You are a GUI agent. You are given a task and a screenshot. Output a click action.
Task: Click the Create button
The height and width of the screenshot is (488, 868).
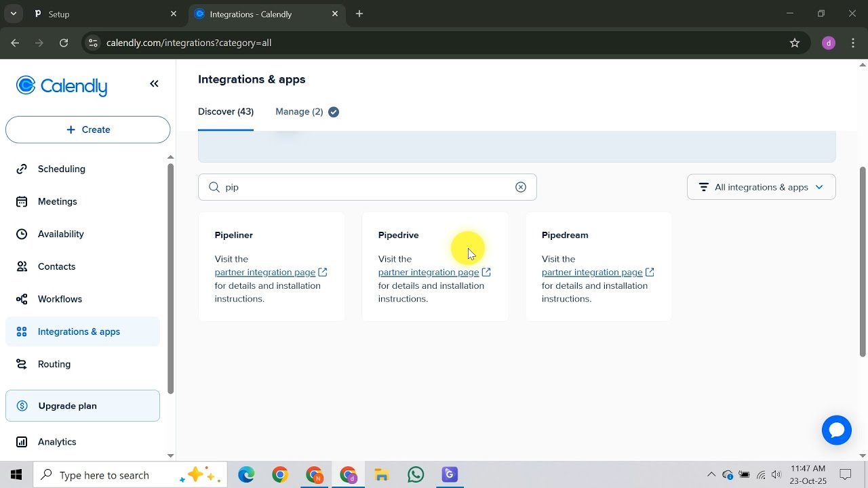(x=88, y=129)
